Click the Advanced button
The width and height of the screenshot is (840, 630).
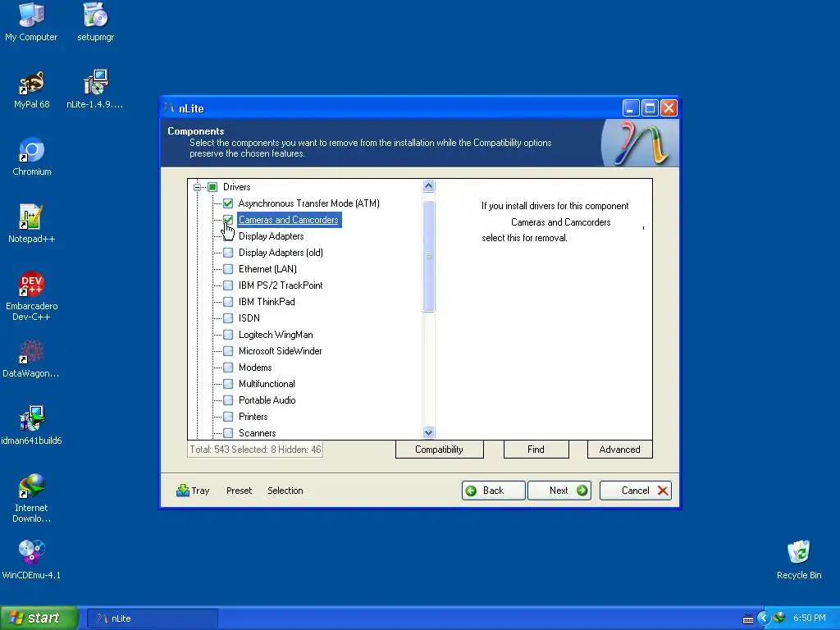pos(620,449)
